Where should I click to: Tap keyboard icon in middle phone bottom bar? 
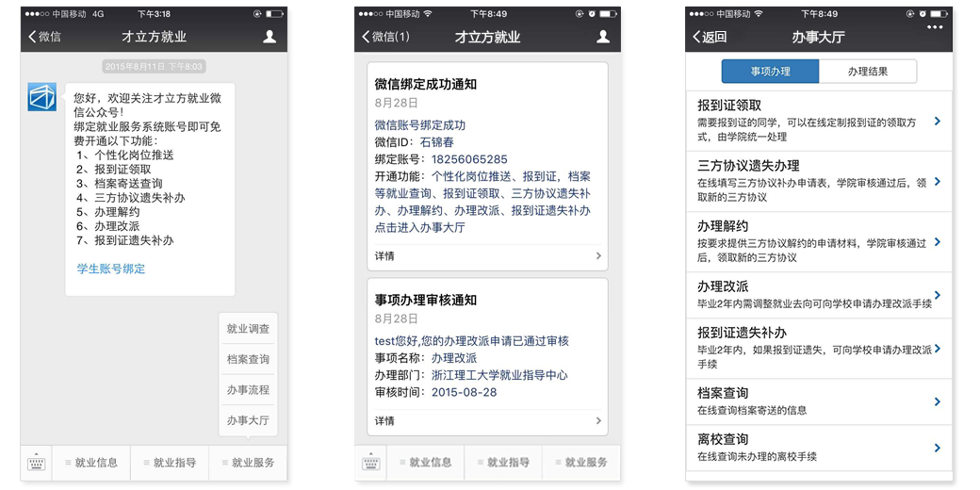(x=370, y=463)
